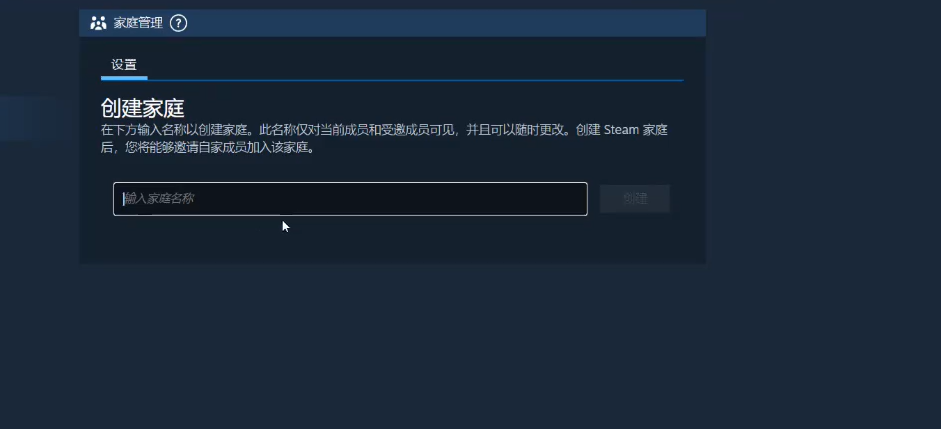Click second description line starting with 后

(208, 148)
